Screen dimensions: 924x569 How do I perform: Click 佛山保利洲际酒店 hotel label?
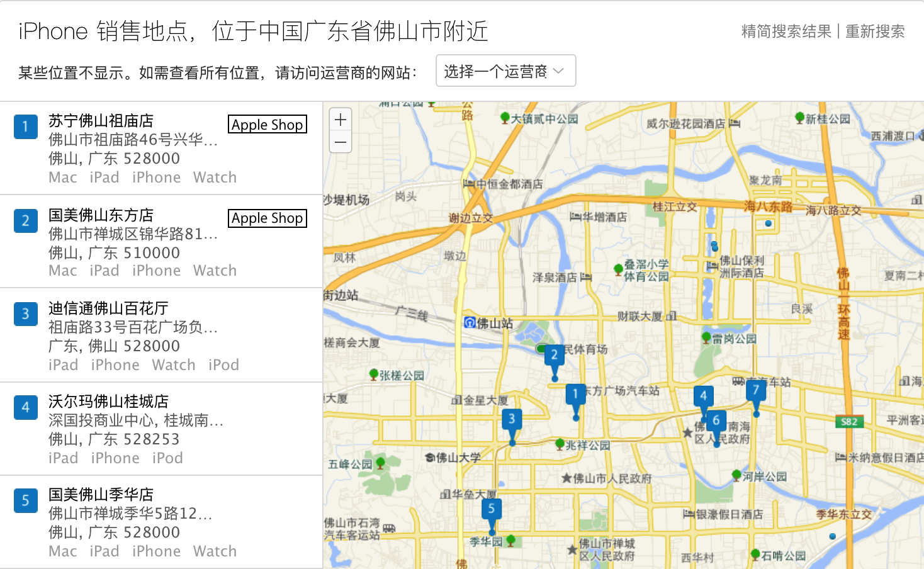(742, 266)
